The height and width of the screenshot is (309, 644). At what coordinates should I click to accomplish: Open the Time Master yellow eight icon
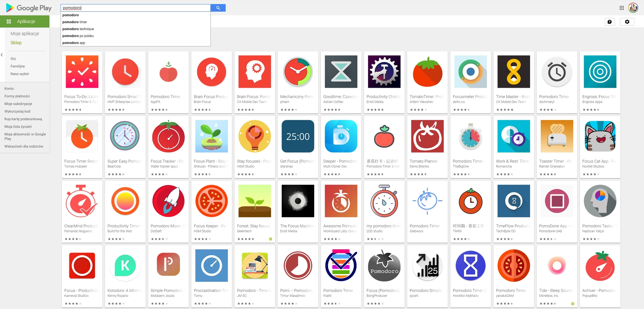click(x=514, y=72)
